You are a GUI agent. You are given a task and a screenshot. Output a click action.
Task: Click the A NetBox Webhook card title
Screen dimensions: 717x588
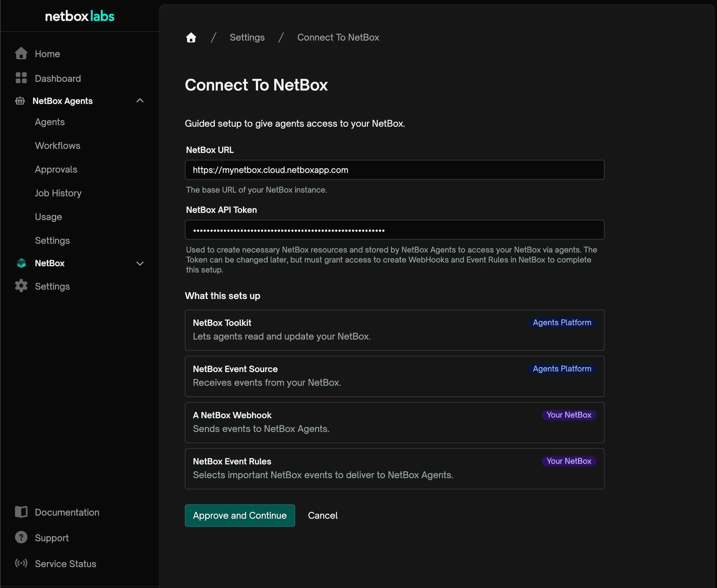232,415
